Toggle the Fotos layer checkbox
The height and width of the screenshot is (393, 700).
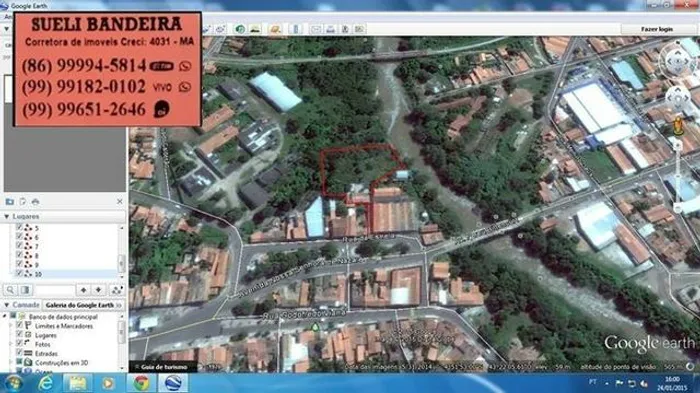click(x=19, y=344)
